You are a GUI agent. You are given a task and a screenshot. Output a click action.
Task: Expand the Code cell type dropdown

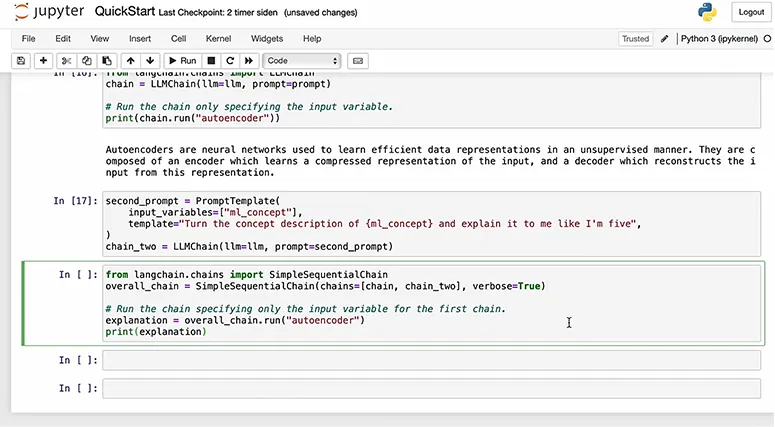(x=302, y=61)
